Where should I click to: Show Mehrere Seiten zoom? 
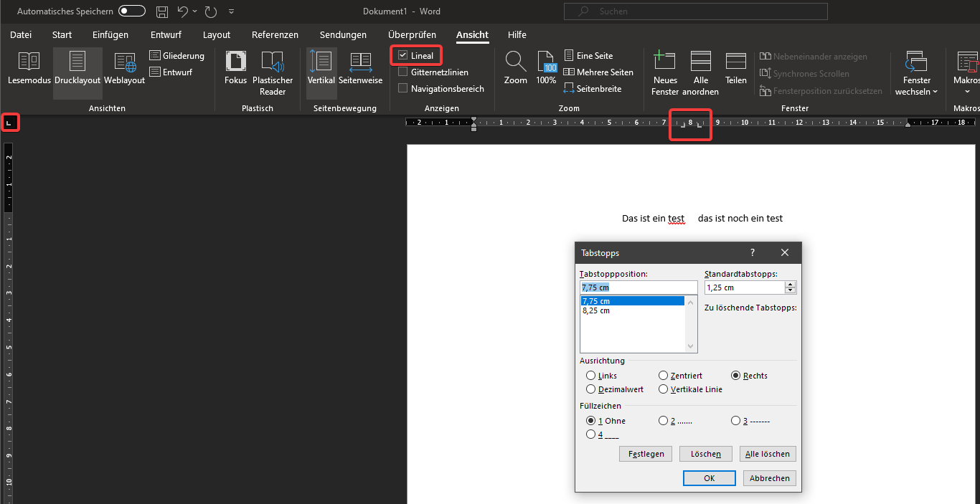point(599,72)
